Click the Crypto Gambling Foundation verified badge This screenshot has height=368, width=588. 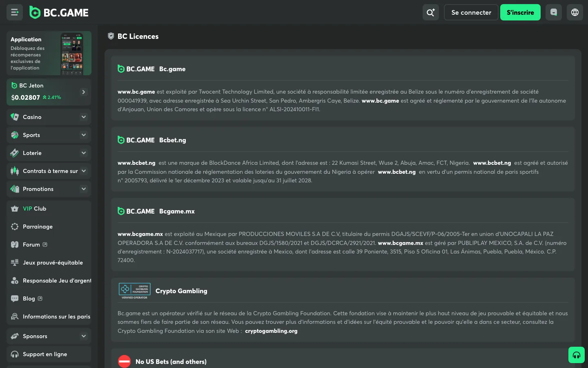(134, 291)
